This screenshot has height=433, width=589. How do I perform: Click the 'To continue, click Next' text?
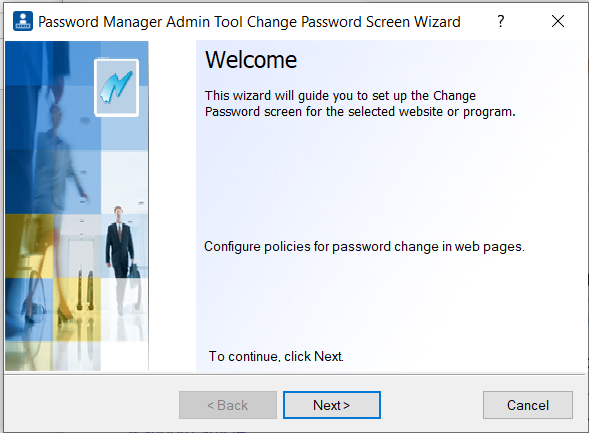click(276, 356)
